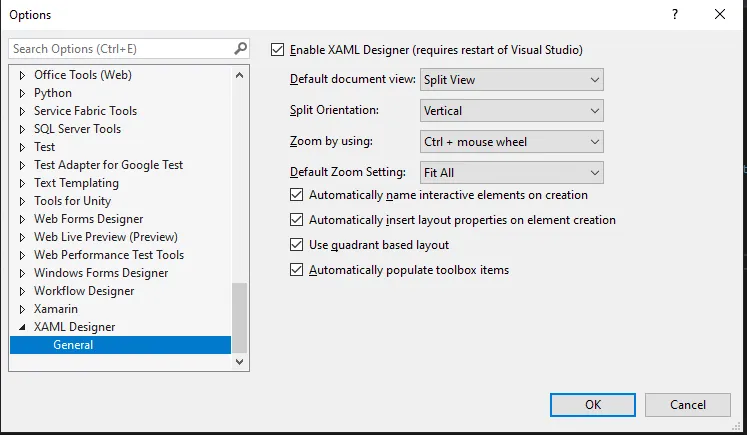This screenshot has width=747, height=435.
Task: Select General under XAML Designer
Action: click(x=73, y=345)
